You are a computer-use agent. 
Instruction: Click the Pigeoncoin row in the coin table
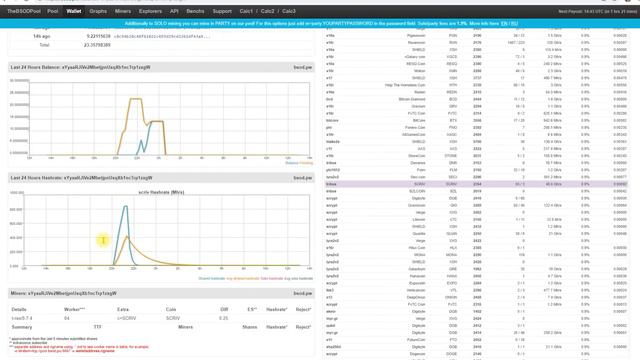pos(476,36)
